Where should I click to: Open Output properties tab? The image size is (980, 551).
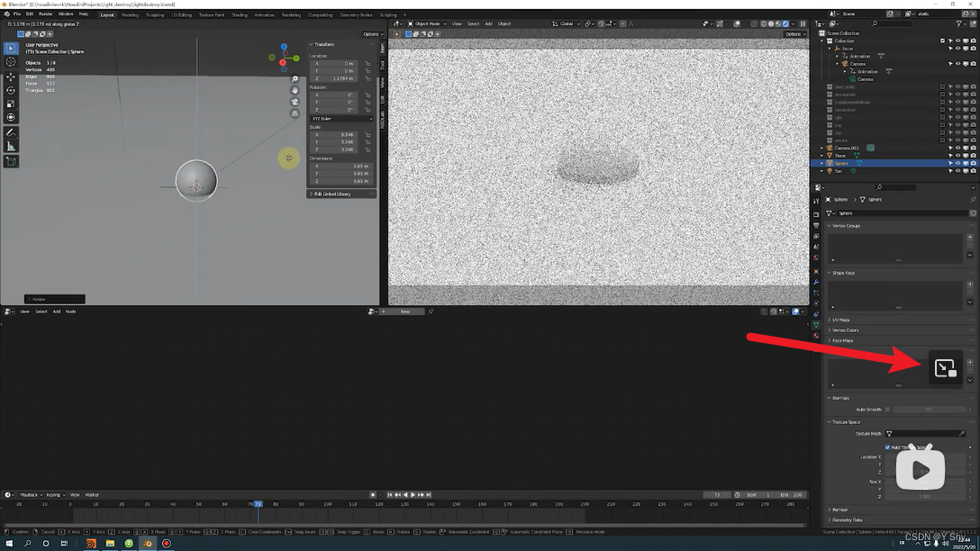[x=816, y=225]
